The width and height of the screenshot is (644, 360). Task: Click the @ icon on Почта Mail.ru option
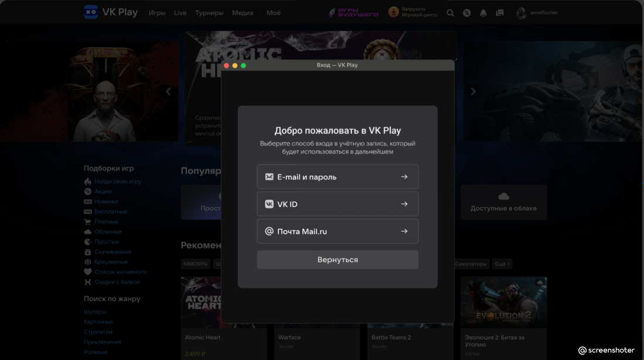click(x=269, y=232)
